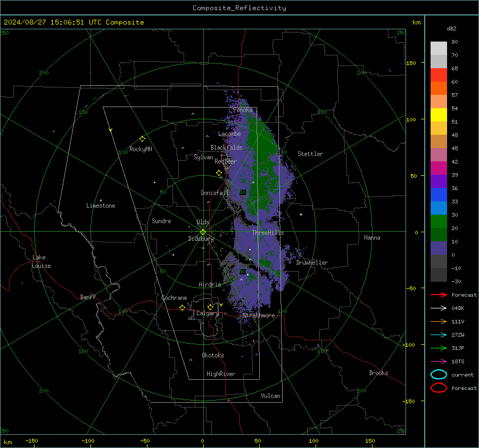
Task: Click the radar center diamond between Olds and Didsbury
Action: (203, 232)
